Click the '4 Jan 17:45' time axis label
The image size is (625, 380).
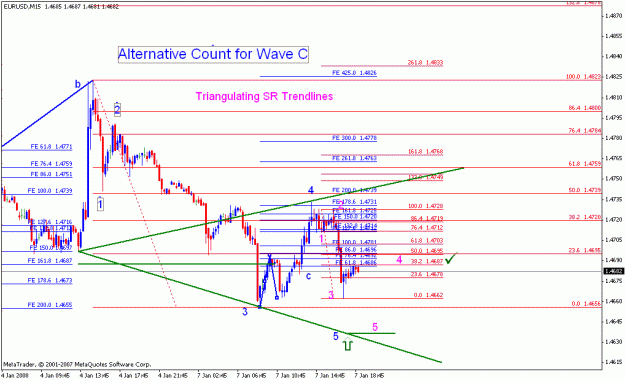[x=134, y=376]
